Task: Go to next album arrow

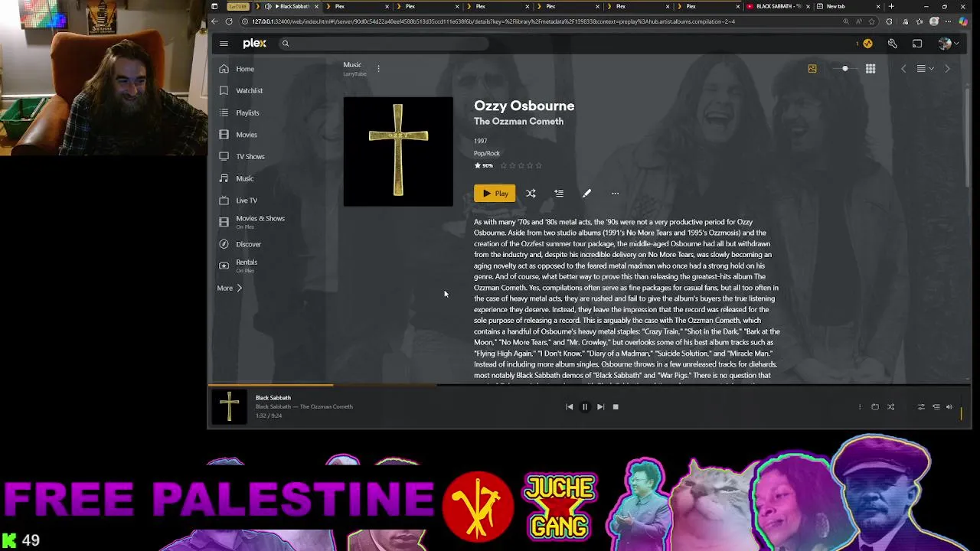Action: click(947, 69)
